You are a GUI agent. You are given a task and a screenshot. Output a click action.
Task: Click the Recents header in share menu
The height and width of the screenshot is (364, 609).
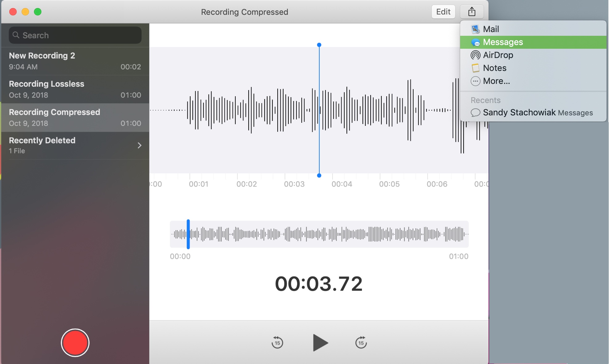point(485,100)
